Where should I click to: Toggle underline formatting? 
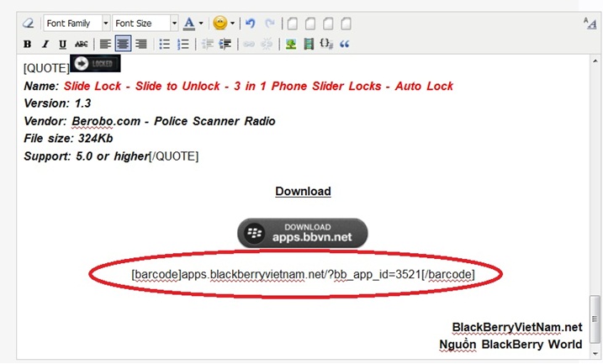(62, 45)
